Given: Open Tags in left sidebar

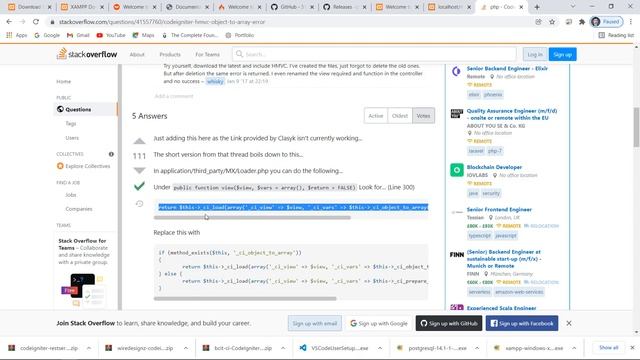Looking at the screenshot, I should click(71, 123).
